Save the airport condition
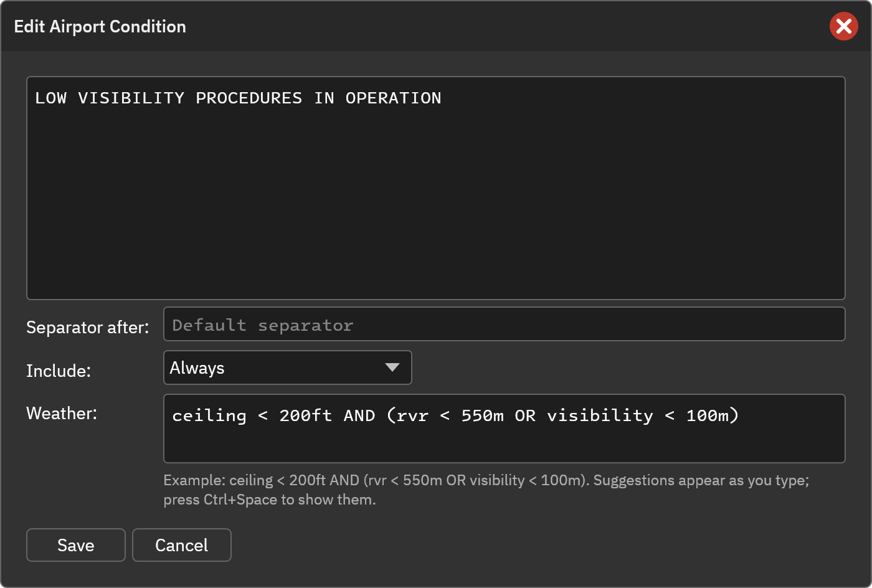This screenshot has height=588, width=872. (76, 545)
